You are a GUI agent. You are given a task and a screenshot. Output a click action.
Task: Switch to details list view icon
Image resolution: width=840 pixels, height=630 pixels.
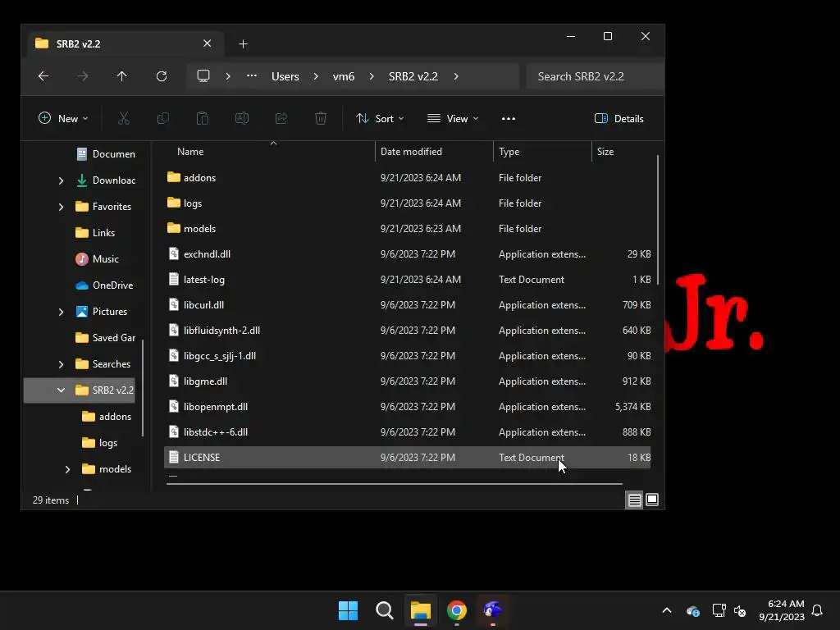(x=634, y=500)
